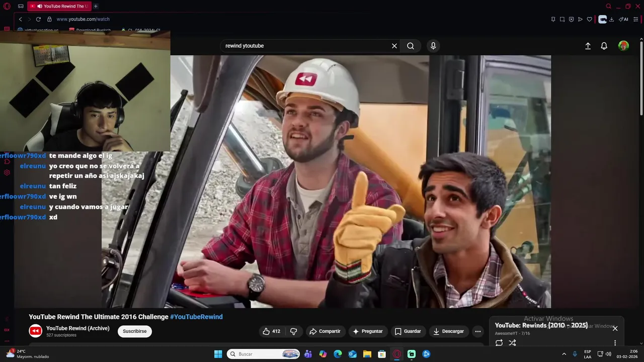This screenshot has height=362, width=644.
Task: Open the weather widget 24°C
Action: (x=28, y=354)
